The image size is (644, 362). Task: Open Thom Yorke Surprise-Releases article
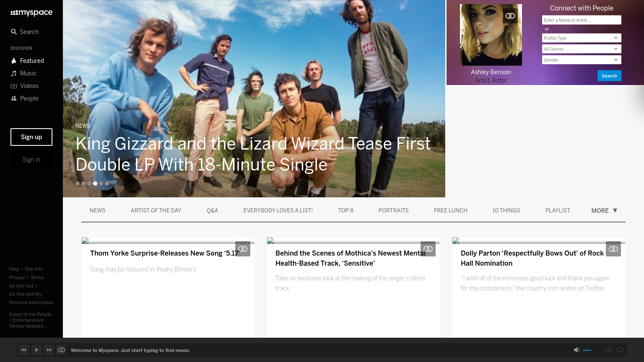[x=165, y=253]
